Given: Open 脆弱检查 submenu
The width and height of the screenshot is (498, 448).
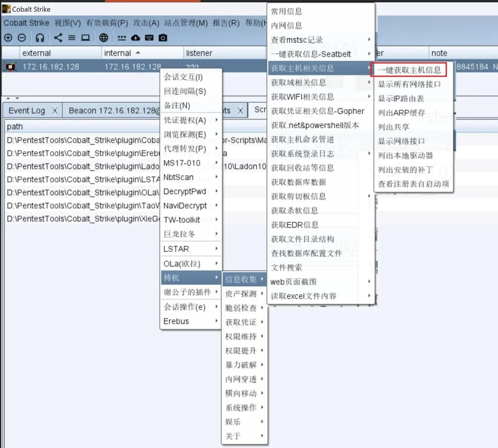Looking at the screenshot, I should (244, 307).
